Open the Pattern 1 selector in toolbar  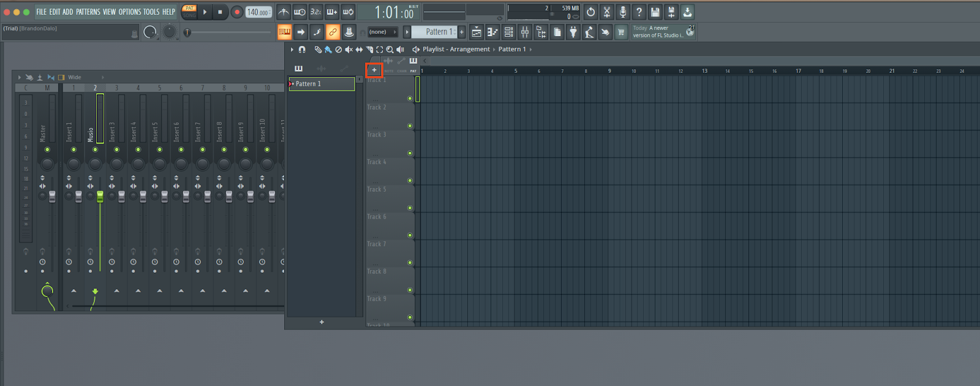click(x=435, y=32)
